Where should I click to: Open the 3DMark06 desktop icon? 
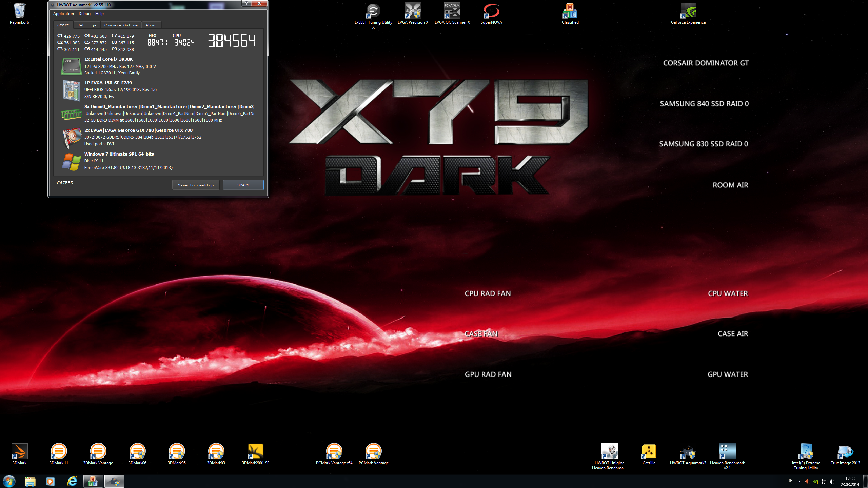pyautogui.click(x=137, y=454)
